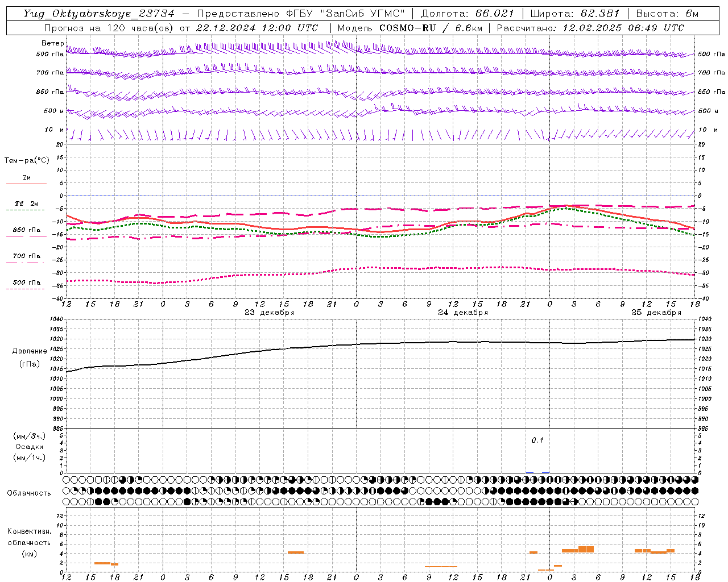The image size is (728, 582).
Task: Click the (гПа) unit label under Давление
Action: point(30,364)
